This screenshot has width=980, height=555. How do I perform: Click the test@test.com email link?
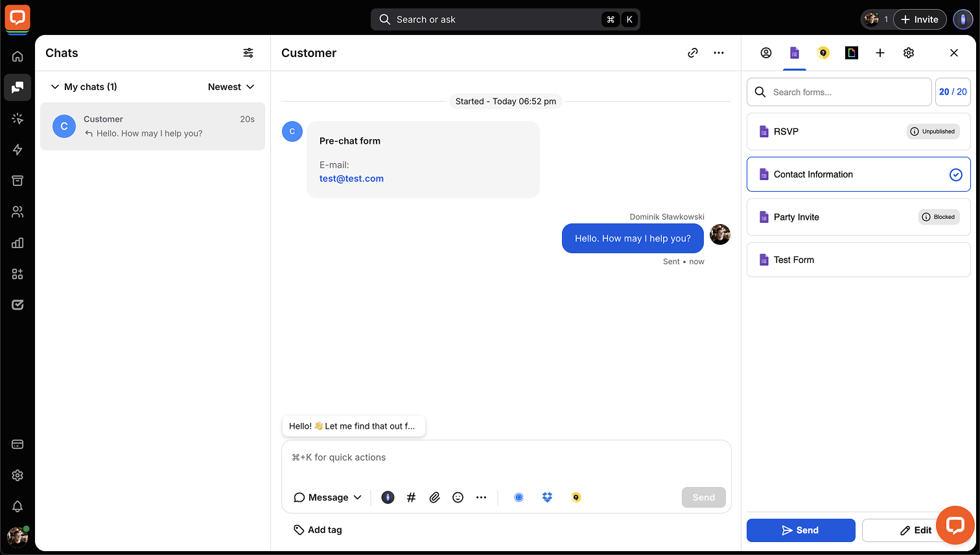coord(351,179)
